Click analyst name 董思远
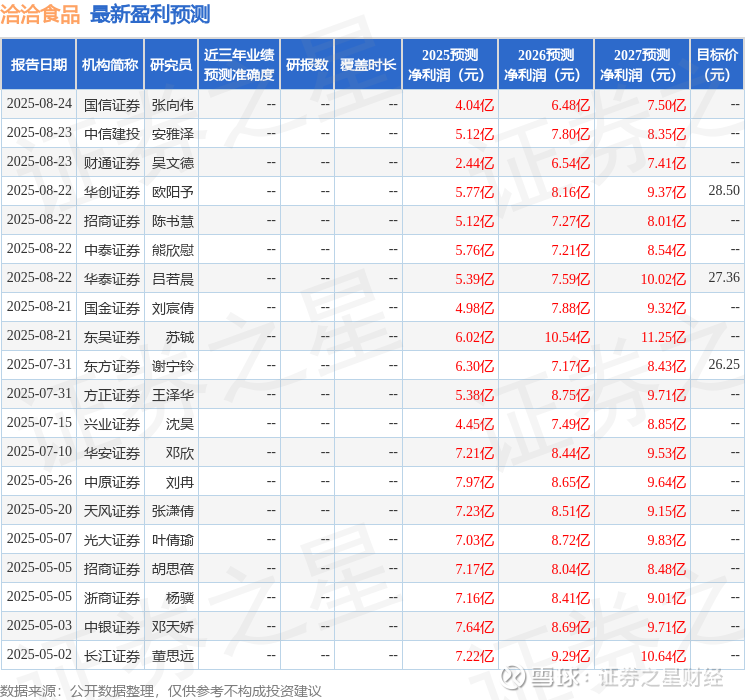The width and height of the screenshot is (745, 700). click(x=173, y=656)
